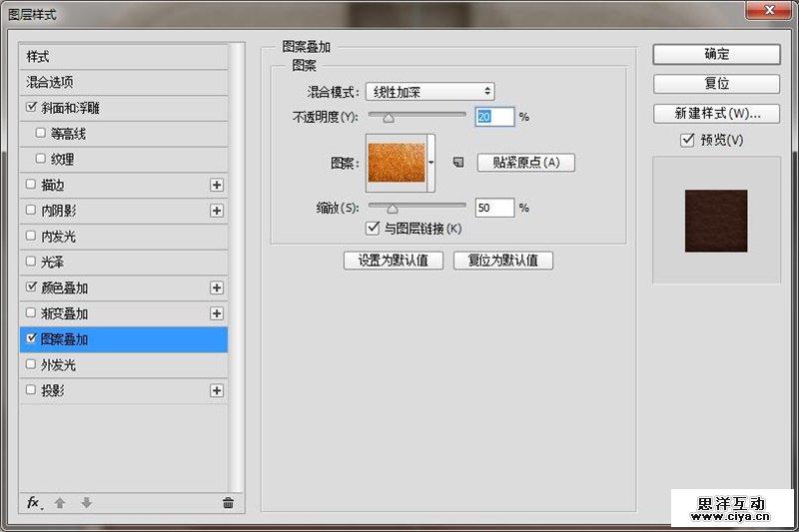Click the plus icon beside 颜色叠加
This screenshot has width=799, height=532.
coord(217,287)
